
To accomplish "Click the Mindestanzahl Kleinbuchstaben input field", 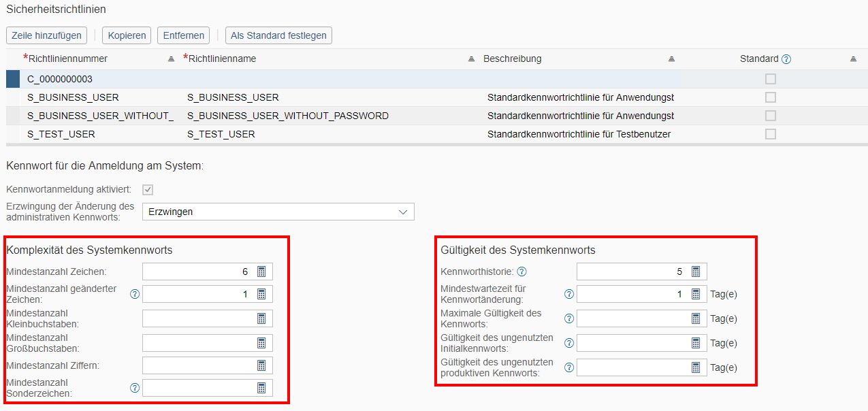I will point(198,318).
